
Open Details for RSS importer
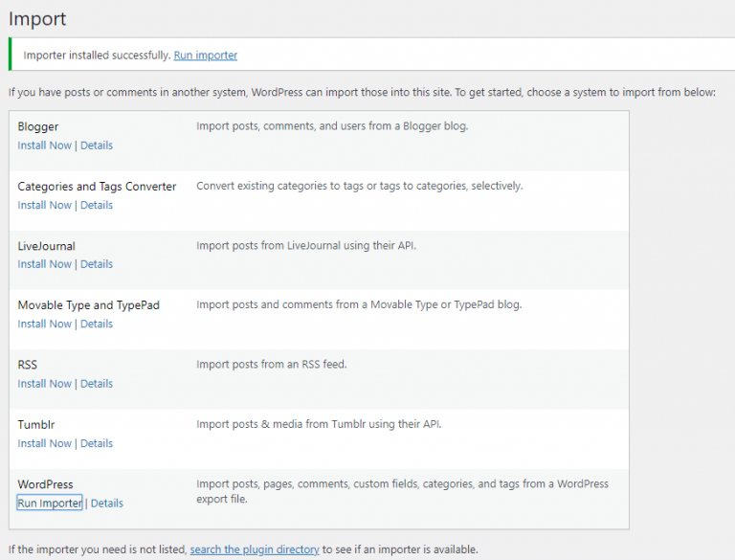[97, 384]
